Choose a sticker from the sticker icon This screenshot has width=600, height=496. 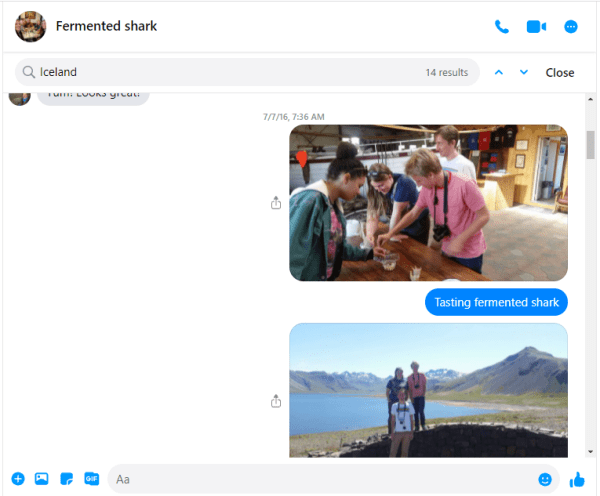(67, 479)
